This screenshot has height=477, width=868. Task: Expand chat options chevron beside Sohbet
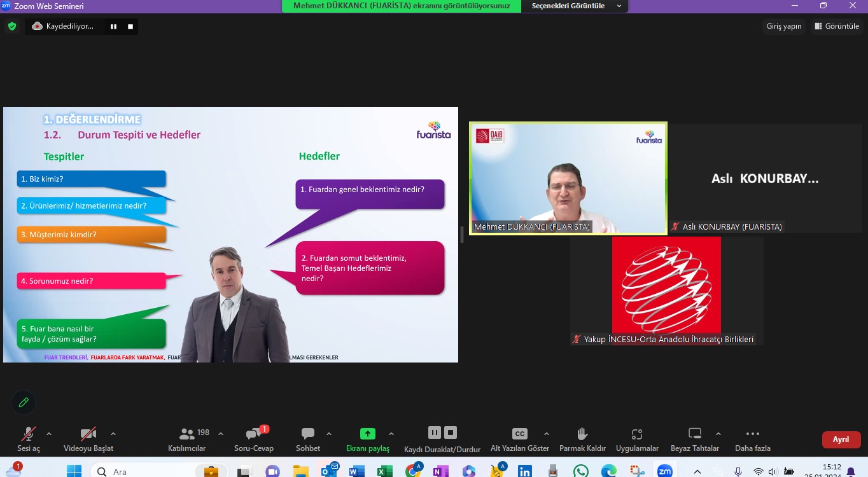coord(329,434)
